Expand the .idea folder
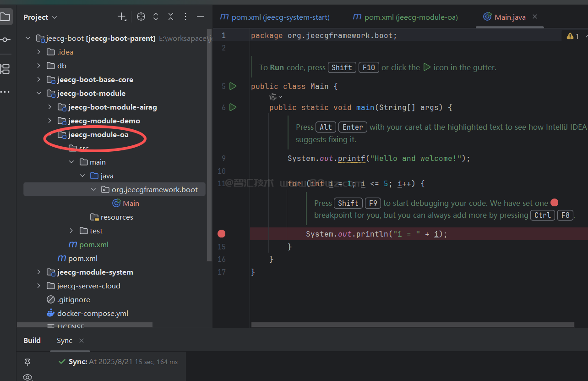 [39, 52]
